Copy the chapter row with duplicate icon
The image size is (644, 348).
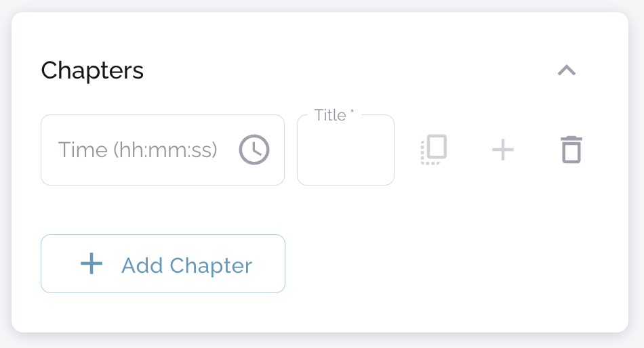[x=434, y=150]
